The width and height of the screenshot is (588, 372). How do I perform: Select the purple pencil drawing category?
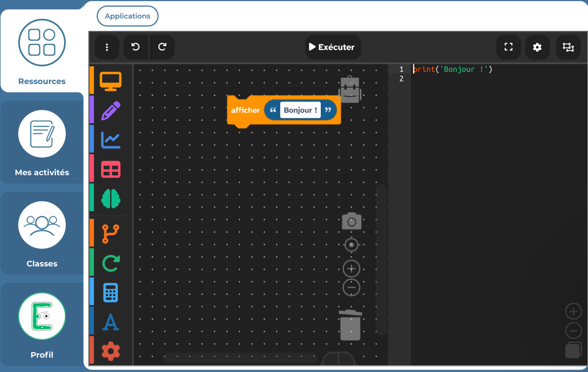point(111,111)
